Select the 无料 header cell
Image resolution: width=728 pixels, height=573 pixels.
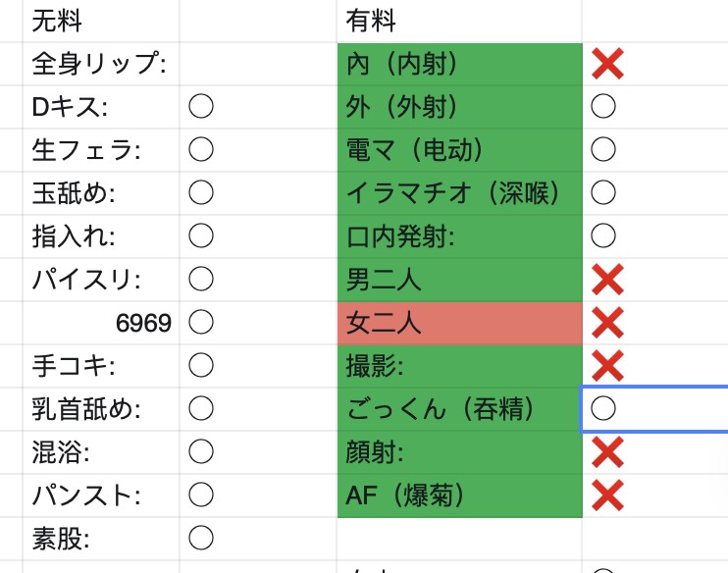(x=101, y=21)
